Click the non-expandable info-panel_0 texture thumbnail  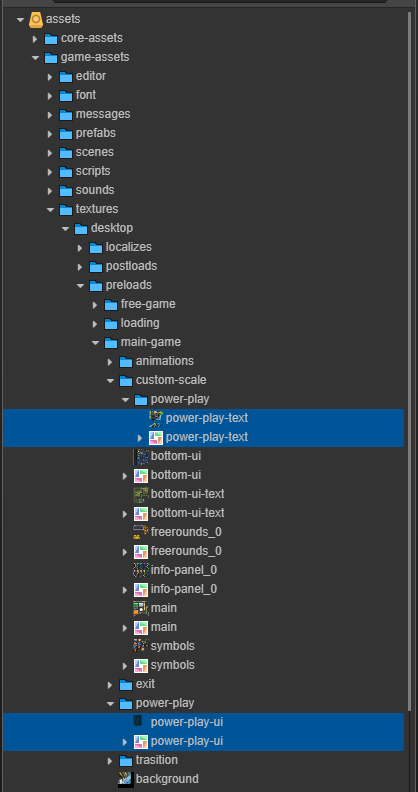[141, 570]
